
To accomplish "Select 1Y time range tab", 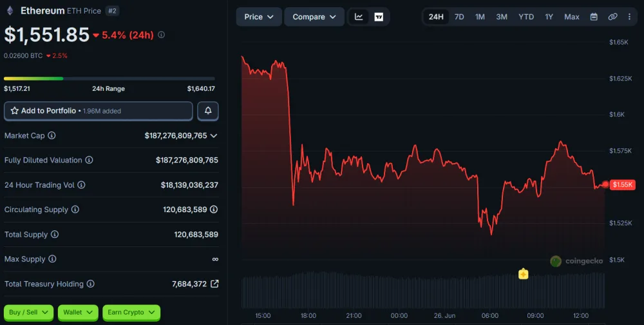I will 549,17.
